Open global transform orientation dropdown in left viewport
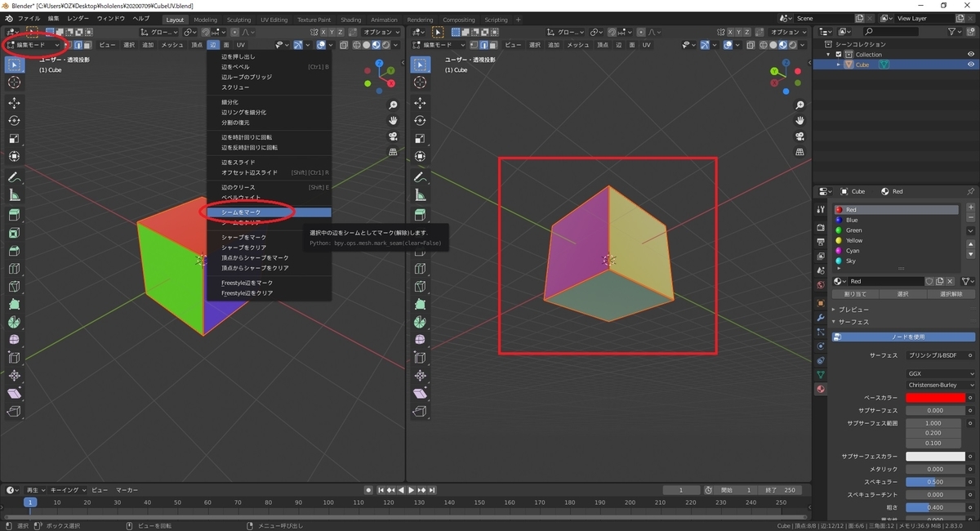 coord(157,32)
